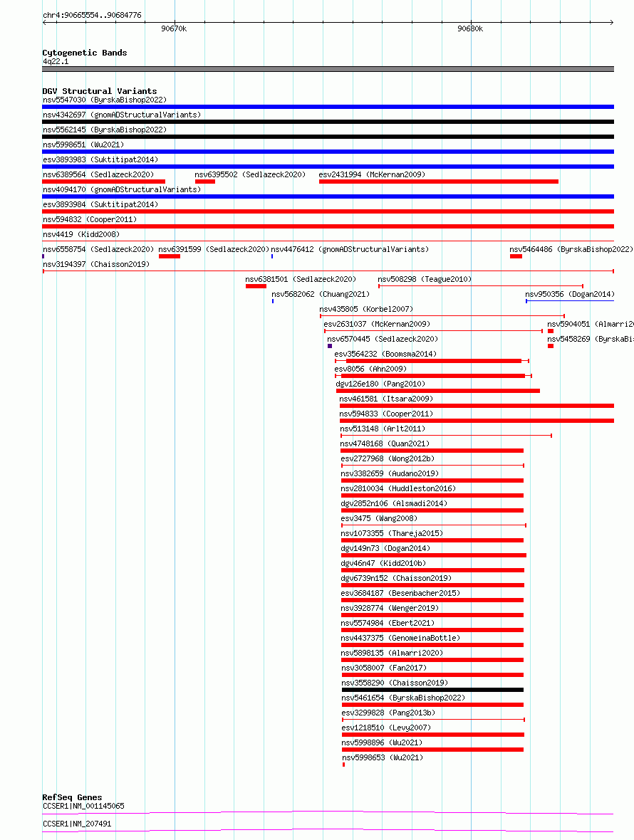Open esv2631037 (McKernan2009) label
634x840 pixels.
point(377,325)
